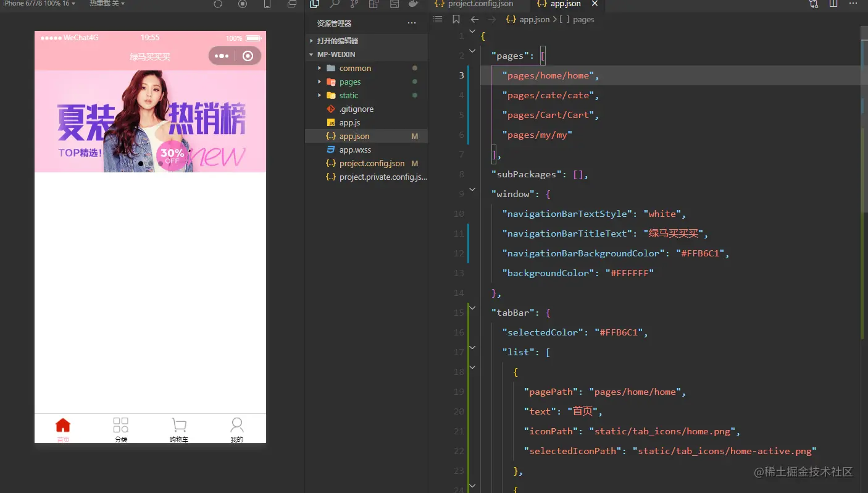The height and width of the screenshot is (493, 868).
Task: Open the iPhone 6/7/8 device dropdown
Action: pyautogui.click(x=40, y=4)
